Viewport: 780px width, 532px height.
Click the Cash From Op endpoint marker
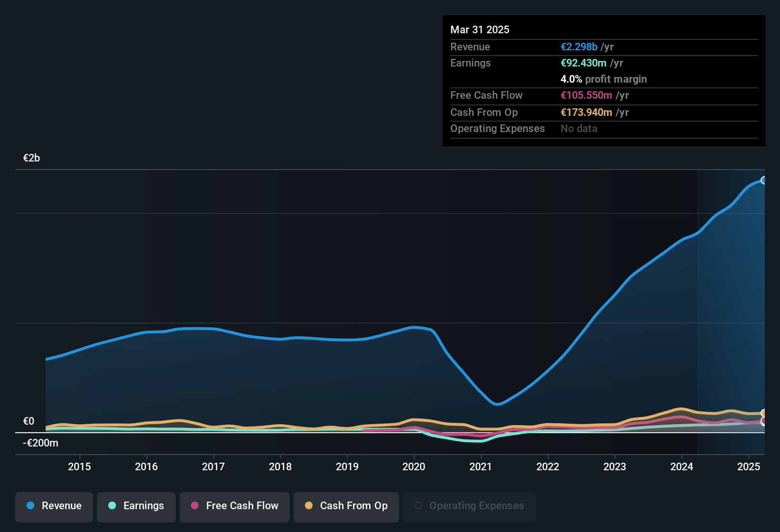point(763,413)
